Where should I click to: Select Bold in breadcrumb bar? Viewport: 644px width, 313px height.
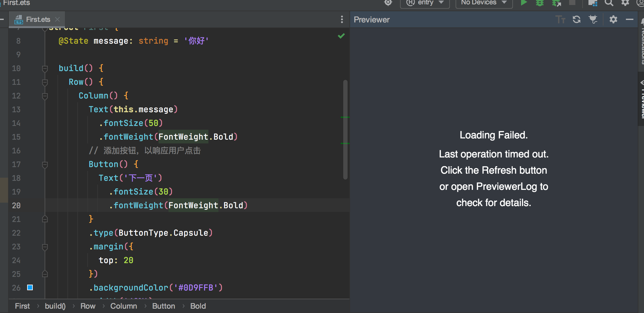tap(198, 306)
